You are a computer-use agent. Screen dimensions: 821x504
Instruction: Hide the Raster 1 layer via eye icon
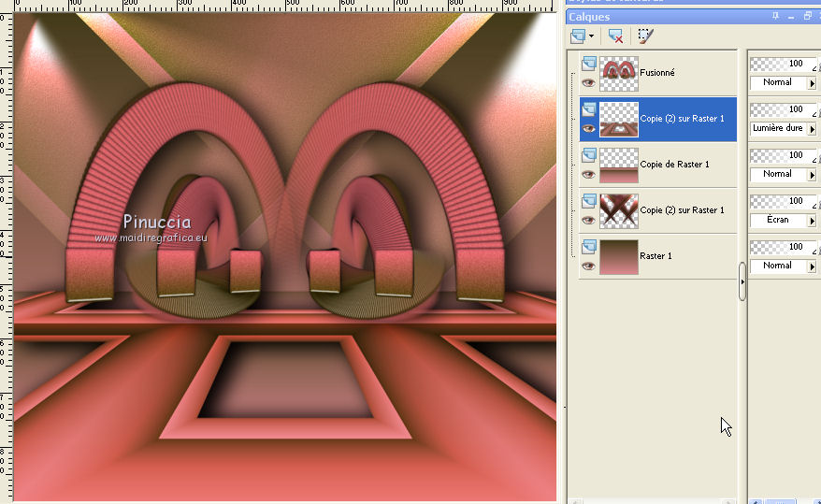point(588,266)
